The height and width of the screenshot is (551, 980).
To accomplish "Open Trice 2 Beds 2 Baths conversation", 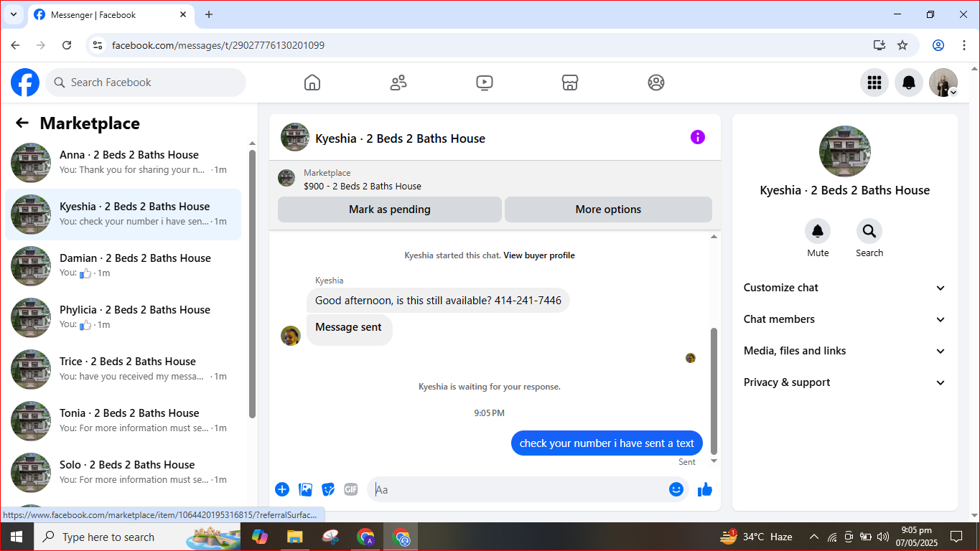I will (123, 369).
